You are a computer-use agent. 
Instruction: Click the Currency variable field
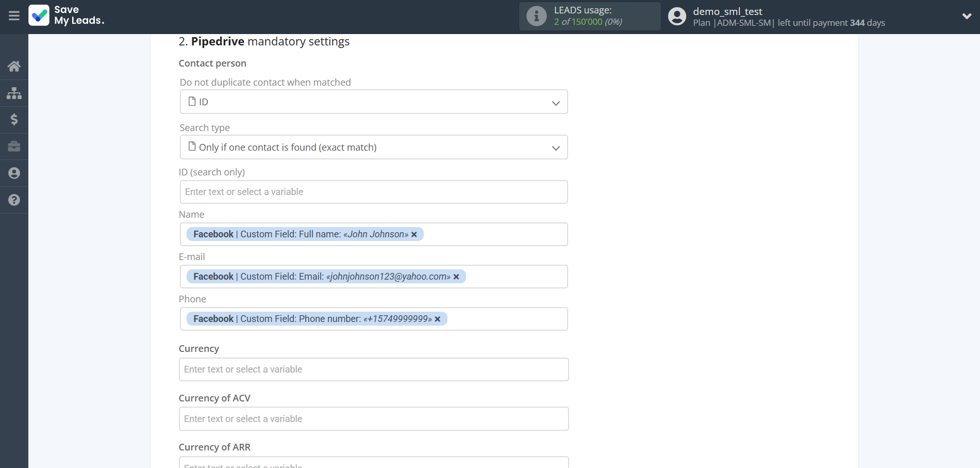click(373, 369)
